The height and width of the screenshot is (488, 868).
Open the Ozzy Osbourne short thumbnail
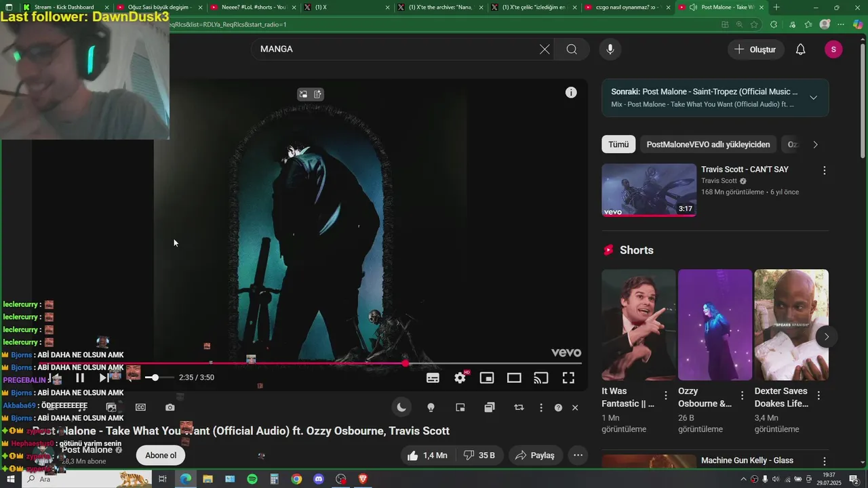click(715, 325)
